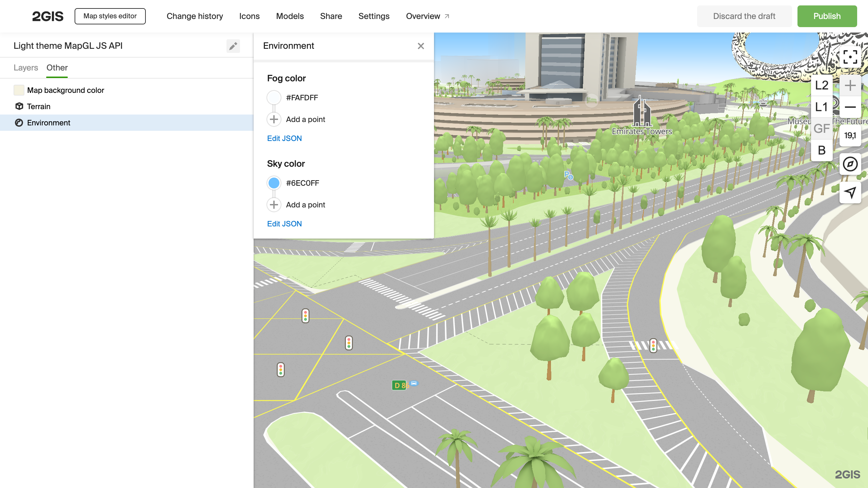Click the geolocation arrow icon
The width and height of the screenshot is (868, 488).
(850, 192)
